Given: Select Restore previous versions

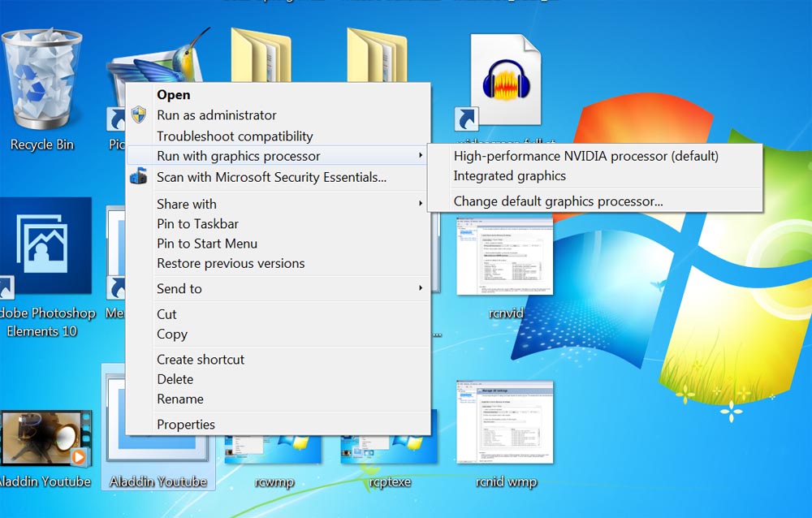Looking at the screenshot, I should pos(278,263).
